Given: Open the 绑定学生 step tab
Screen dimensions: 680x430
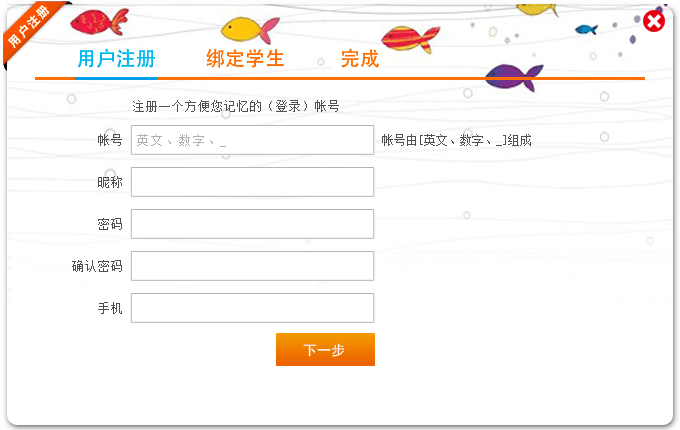Looking at the screenshot, I should click(245, 59).
